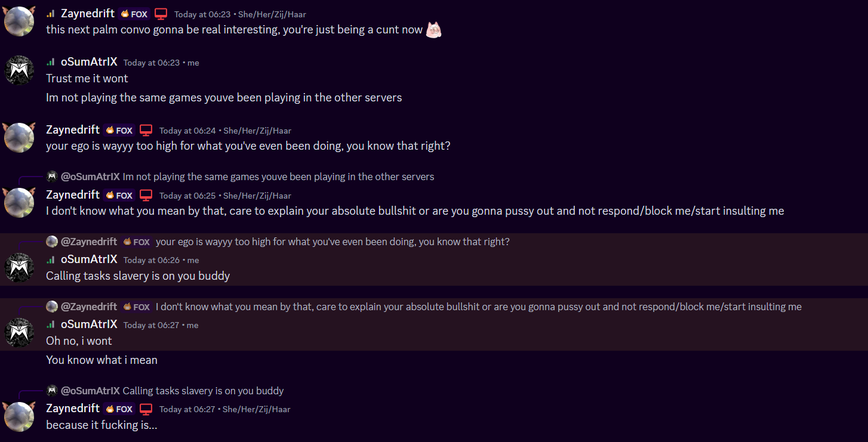This screenshot has height=442, width=868.
Task: Click the @oSumAtrIX mention in the "Calling tasks slavery" reply
Action: click(x=90, y=391)
